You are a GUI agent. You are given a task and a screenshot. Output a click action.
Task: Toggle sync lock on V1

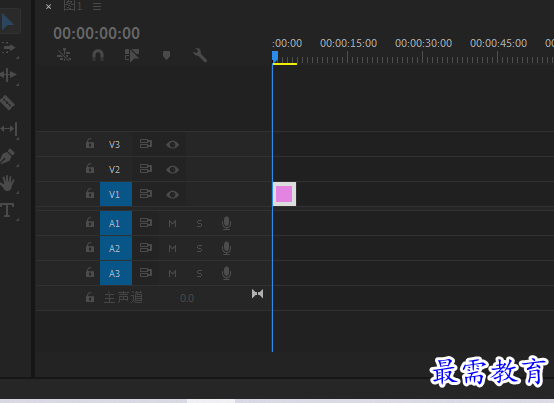pos(146,194)
